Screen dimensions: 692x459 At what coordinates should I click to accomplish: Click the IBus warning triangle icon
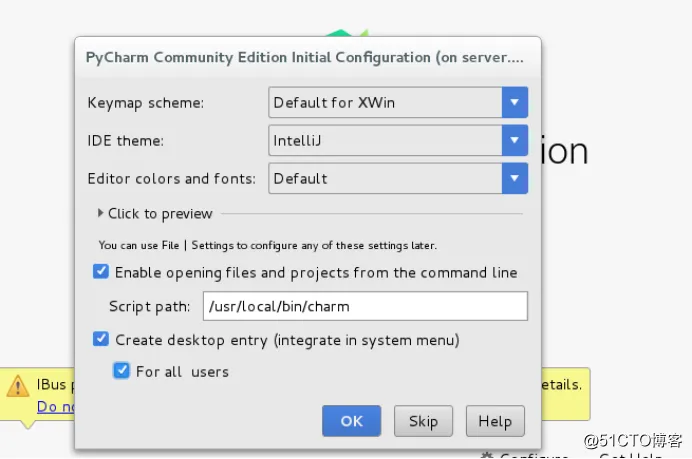[18, 386]
